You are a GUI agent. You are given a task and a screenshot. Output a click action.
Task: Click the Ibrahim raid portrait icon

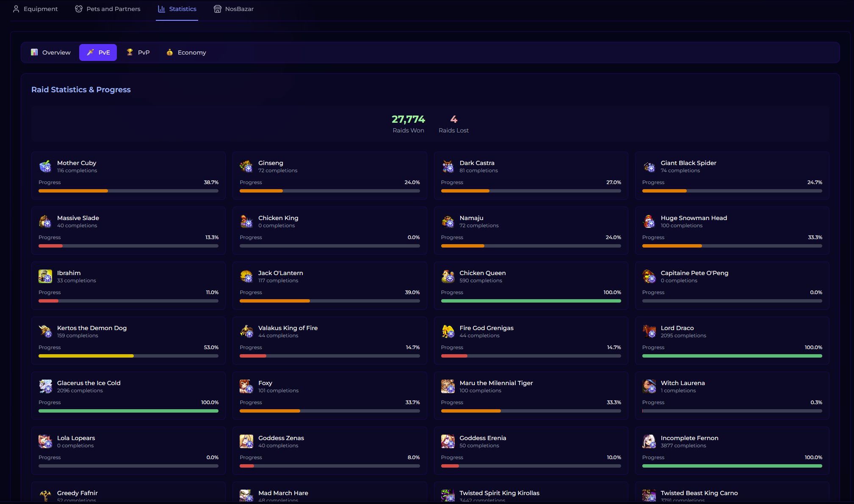[45, 276]
